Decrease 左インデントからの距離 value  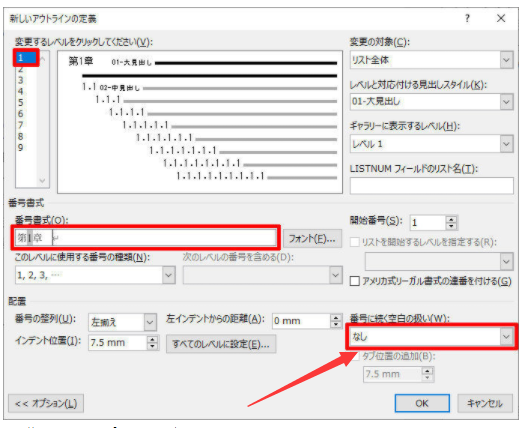[336, 324]
